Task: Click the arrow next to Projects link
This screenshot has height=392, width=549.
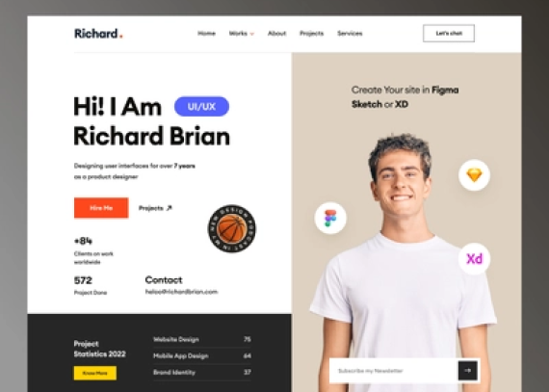Action: click(170, 208)
